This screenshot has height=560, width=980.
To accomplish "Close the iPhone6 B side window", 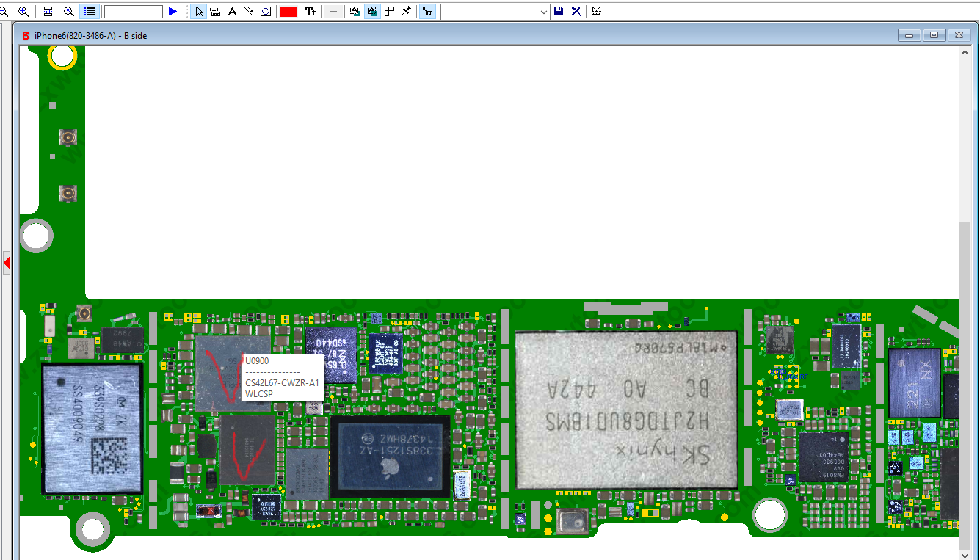I will click(959, 35).
